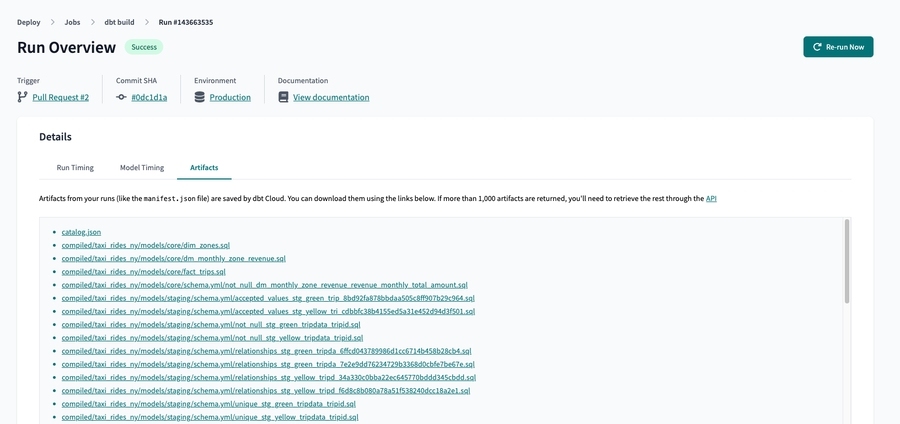Click the commit icon next to #0dc1d1a
This screenshot has height=424, width=900.
click(x=121, y=97)
